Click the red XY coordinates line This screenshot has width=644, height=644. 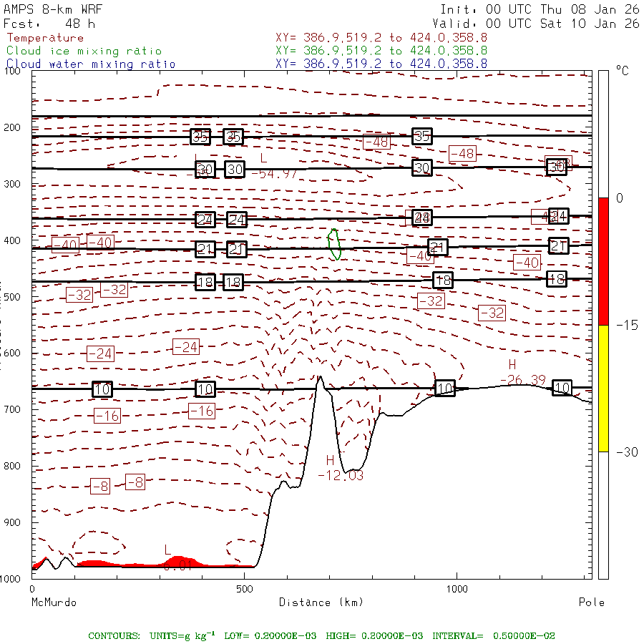pyautogui.click(x=381, y=38)
